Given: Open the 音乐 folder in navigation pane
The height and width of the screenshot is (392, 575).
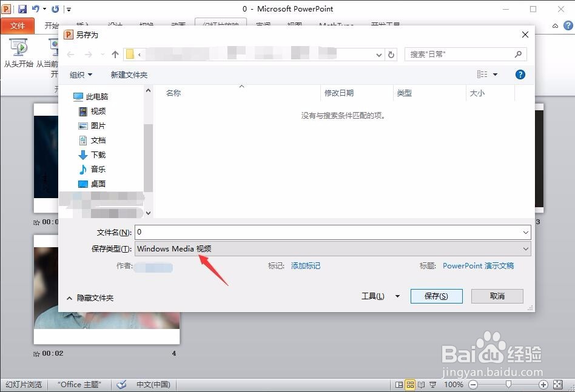Looking at the screenshot, I should click(92, 169).
